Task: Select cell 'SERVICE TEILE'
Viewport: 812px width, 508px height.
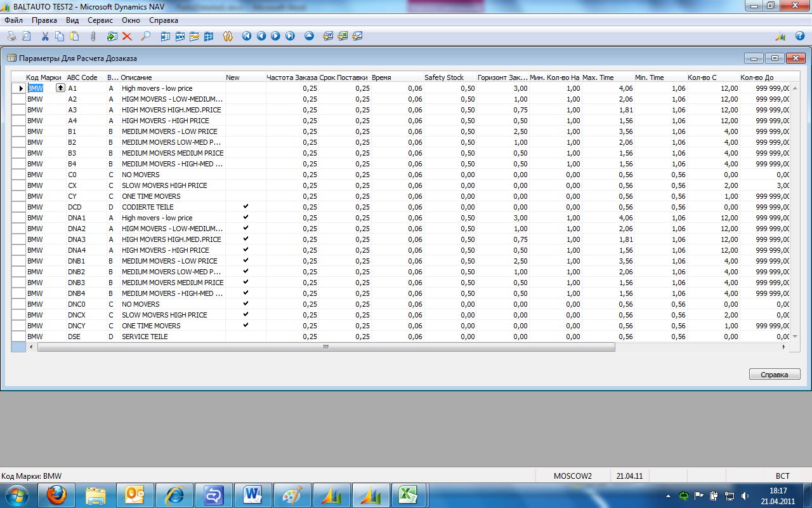Action: click(173, 337)
